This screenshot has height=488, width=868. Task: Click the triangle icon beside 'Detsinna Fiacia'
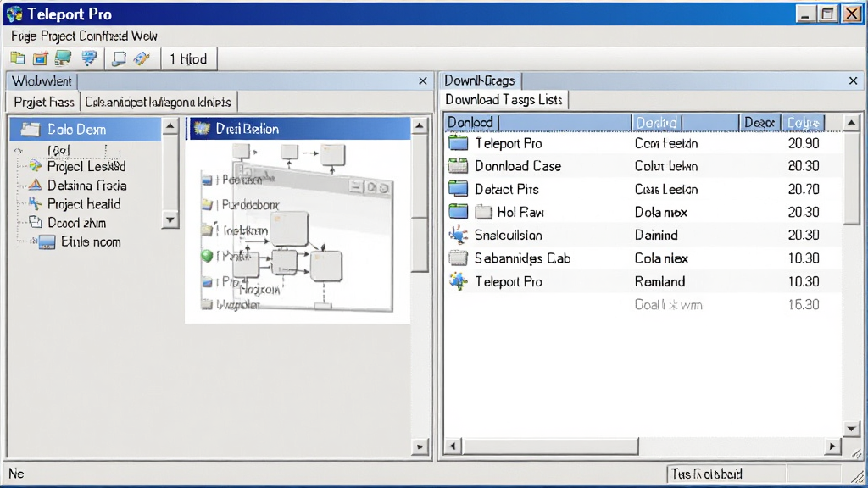click(35, 185)
